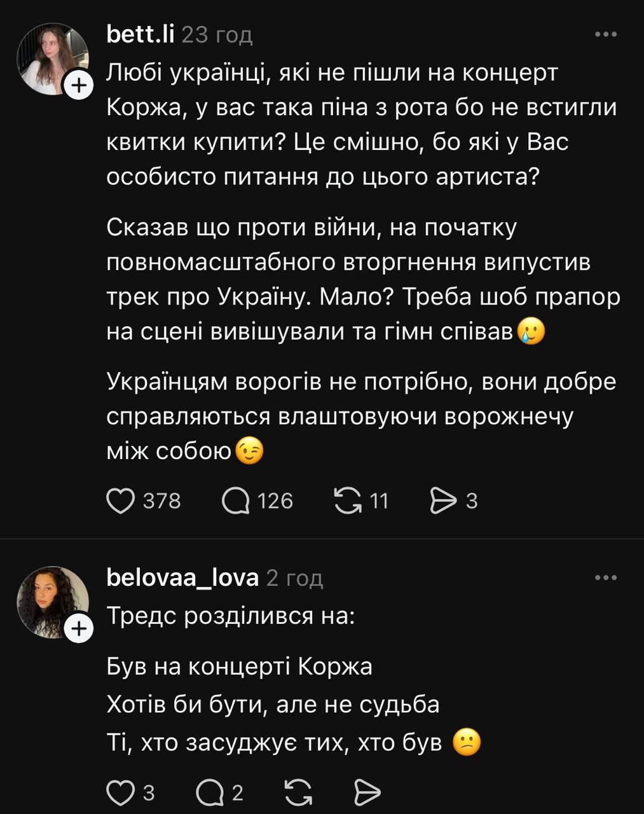
Task: Follow bett.li using the plus badge
Action: point(78,86)
